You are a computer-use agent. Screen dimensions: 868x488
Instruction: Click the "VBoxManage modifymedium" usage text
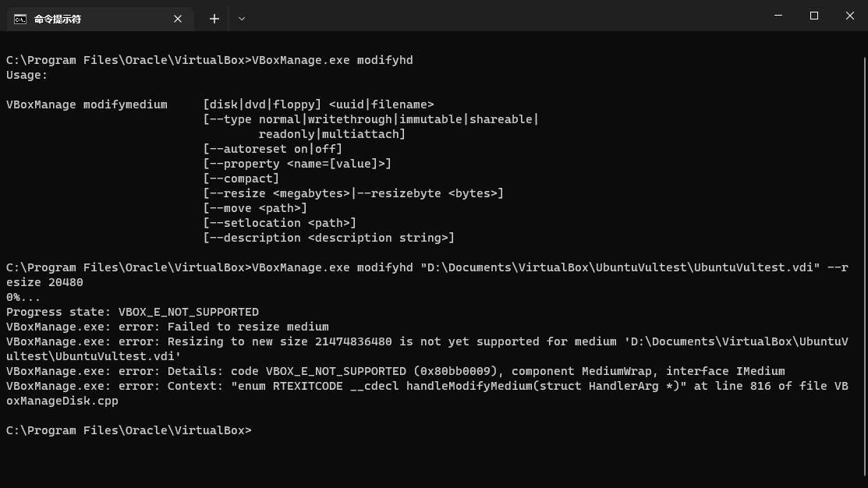click(87, 104)
